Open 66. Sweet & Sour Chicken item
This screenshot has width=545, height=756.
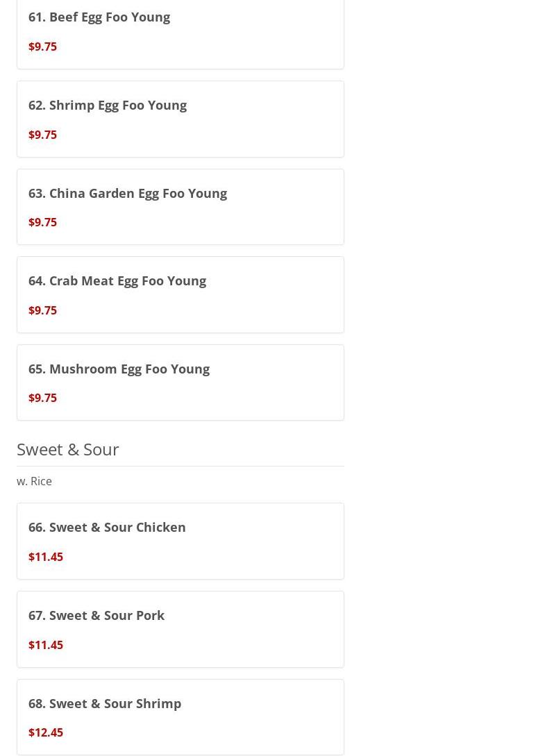[x=107, y=527]
